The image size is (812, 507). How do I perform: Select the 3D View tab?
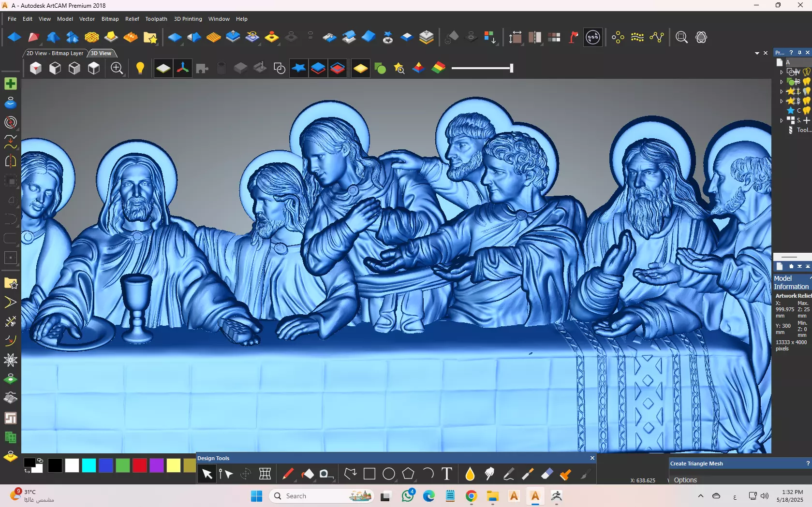click(101, 53)
